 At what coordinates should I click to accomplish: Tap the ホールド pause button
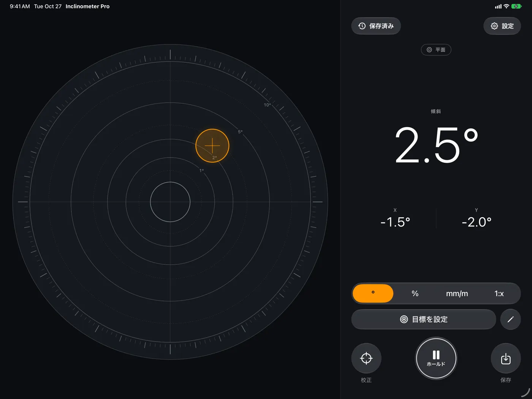[x=436, y=358]
